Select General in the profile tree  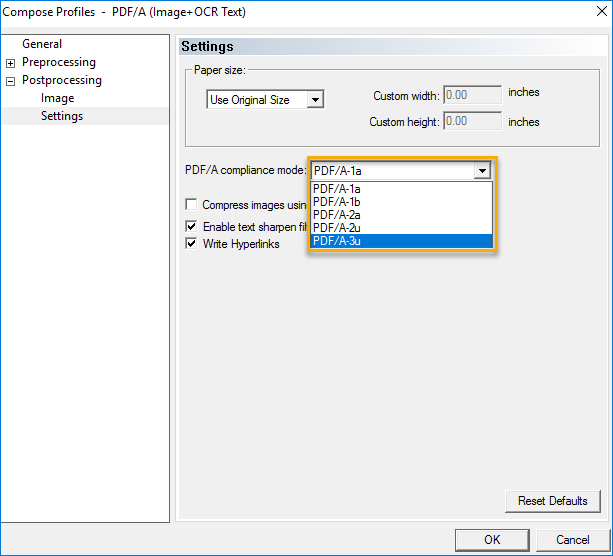point(42,44)
